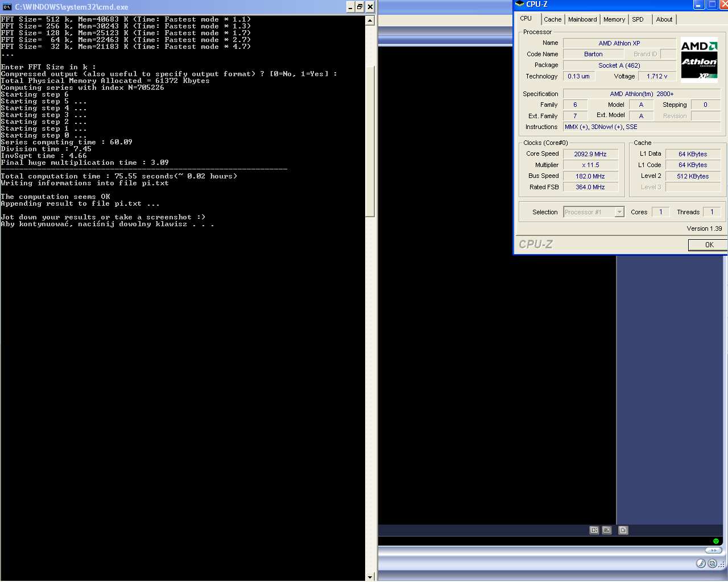Click the middle screen icon in media player bar
The height and width of the screenshot is (582, 728).
[607, 530]
